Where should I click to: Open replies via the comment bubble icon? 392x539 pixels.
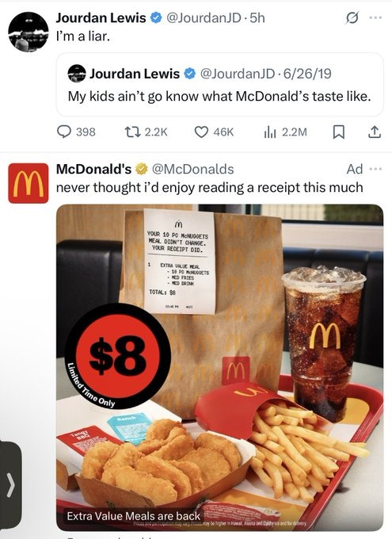(64, 132)
